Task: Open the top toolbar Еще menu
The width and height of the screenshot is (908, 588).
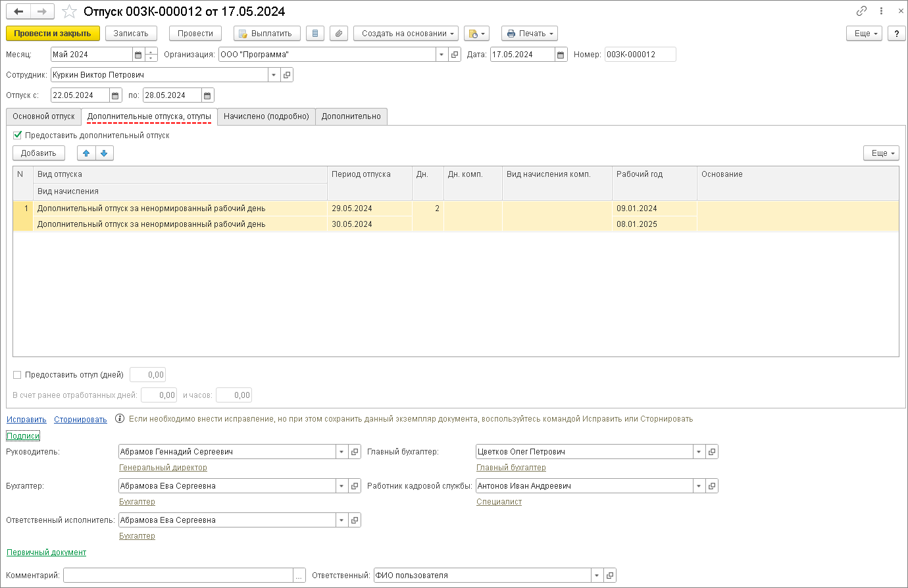Action: 864,34
